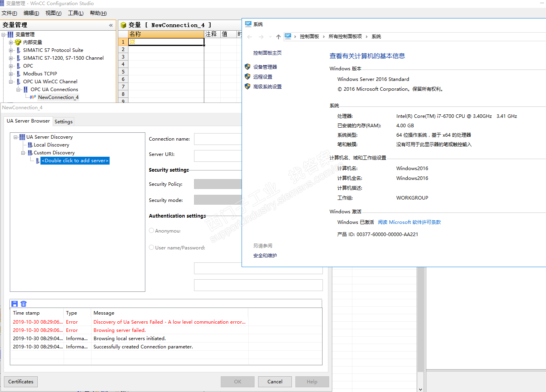Switch to the Settings tab

click(x=64, y=122)
